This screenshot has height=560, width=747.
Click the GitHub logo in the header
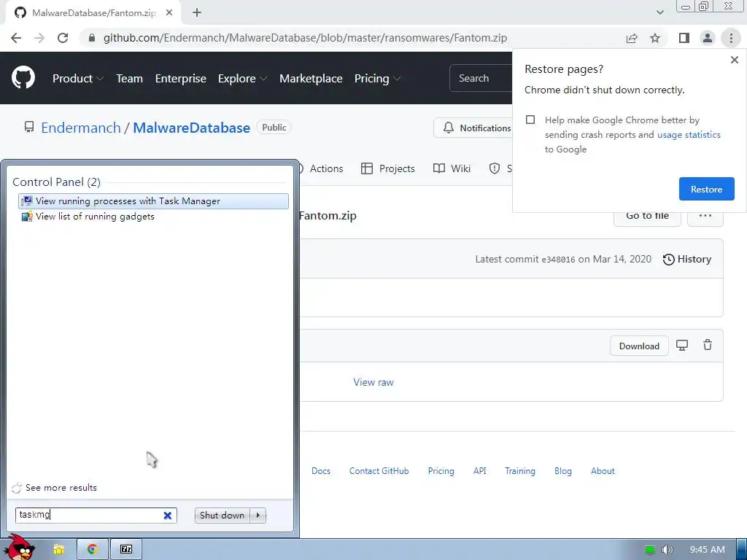tap(23, 78)
